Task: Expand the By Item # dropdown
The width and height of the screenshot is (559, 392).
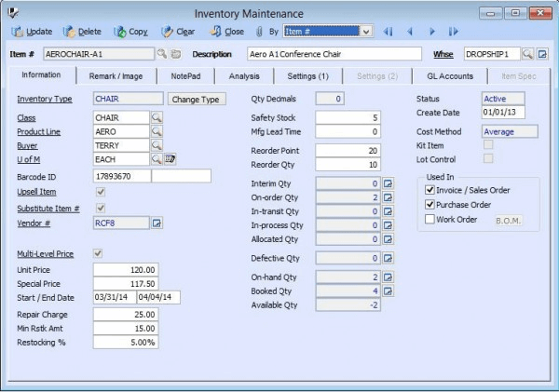Action: pos(366,32)
